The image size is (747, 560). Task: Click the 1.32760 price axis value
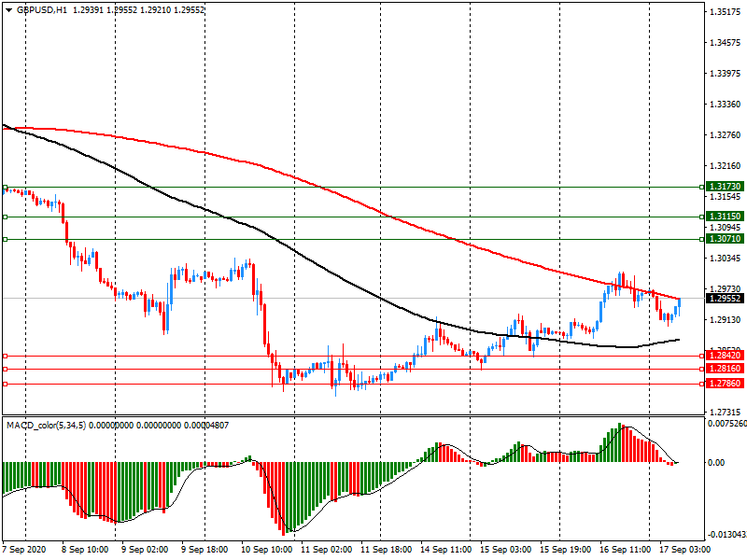tap(726, 135)
